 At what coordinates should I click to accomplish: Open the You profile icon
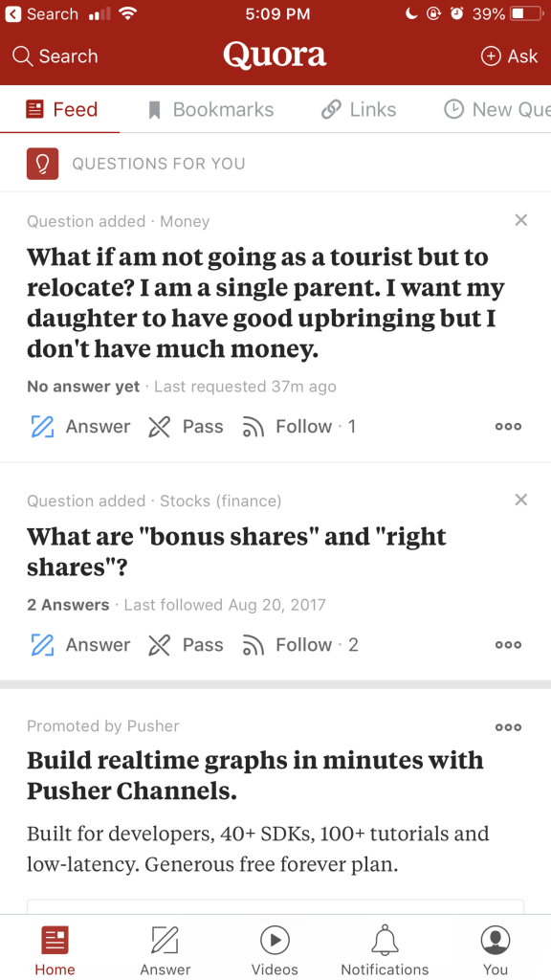[x=496, y=950]
